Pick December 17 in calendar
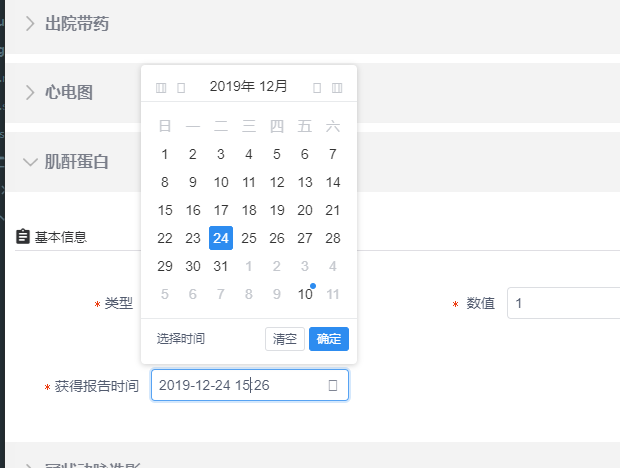The height and width of the screenshot is (468, 620). [x=221, y=210]
